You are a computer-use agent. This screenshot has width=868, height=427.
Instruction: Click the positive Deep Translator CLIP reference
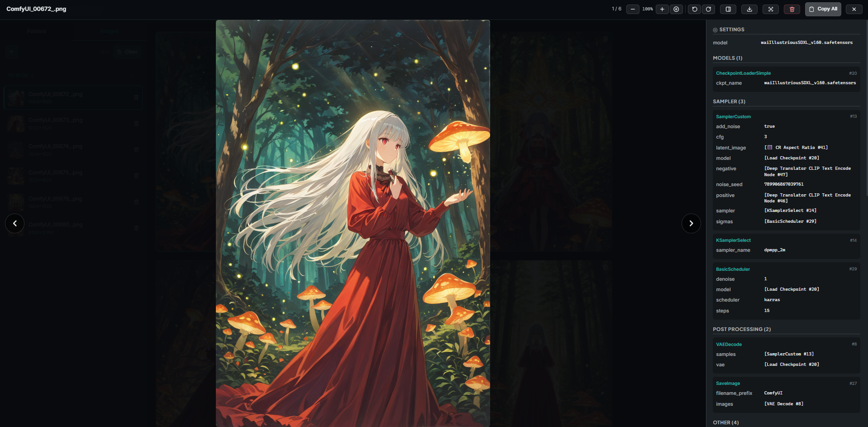pyautogui.click(x=807, y=198)
